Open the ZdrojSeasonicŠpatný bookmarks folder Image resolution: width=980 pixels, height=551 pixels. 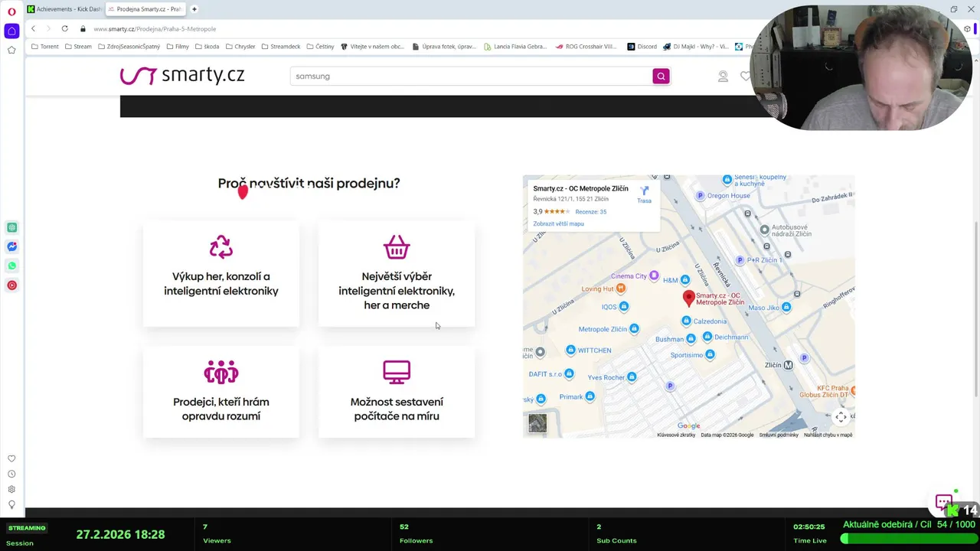[129, 47]
